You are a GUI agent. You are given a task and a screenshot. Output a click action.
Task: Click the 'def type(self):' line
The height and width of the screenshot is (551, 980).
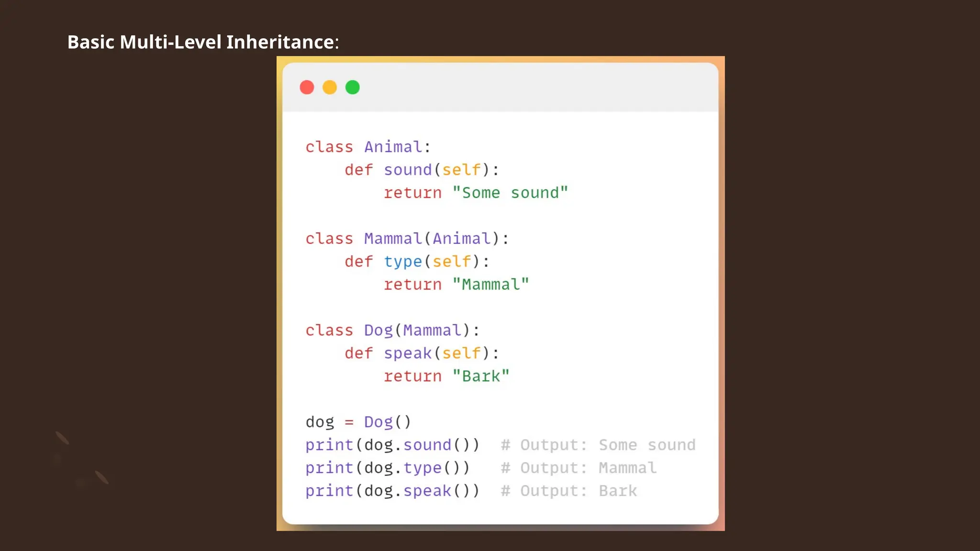(417, 262)
